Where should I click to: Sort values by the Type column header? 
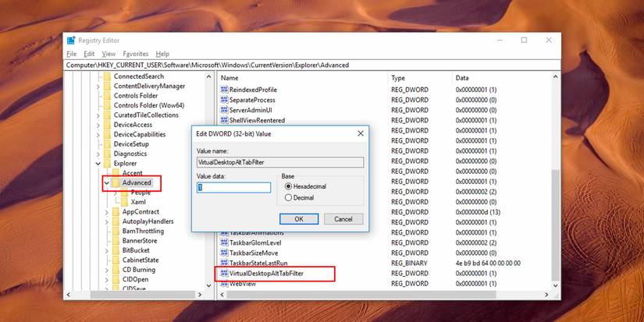[420, 78]
